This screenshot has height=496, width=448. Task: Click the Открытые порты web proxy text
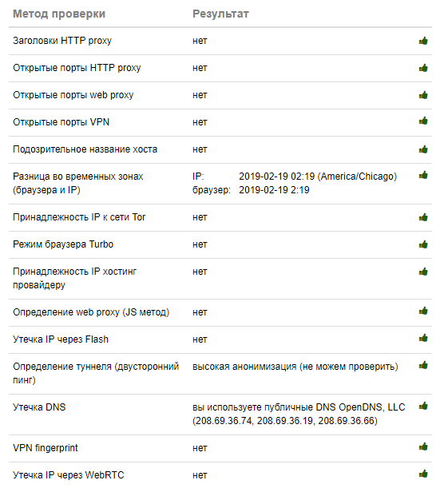pyautogui.click(x=73, y=95)
